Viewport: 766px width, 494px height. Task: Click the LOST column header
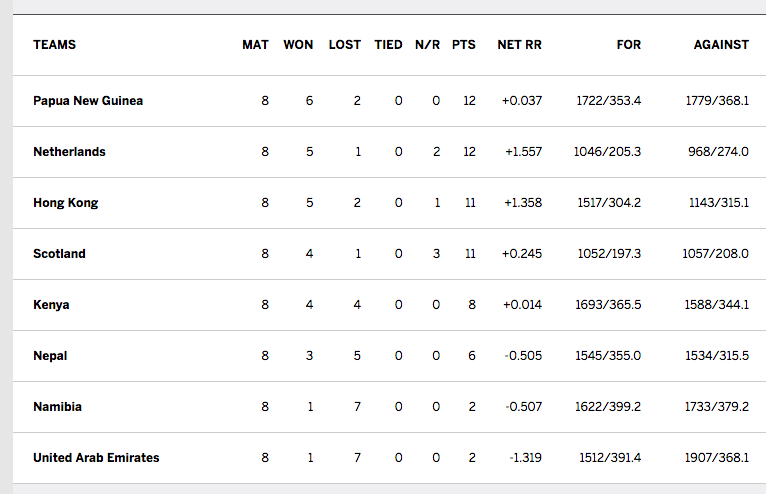(345, 45)
